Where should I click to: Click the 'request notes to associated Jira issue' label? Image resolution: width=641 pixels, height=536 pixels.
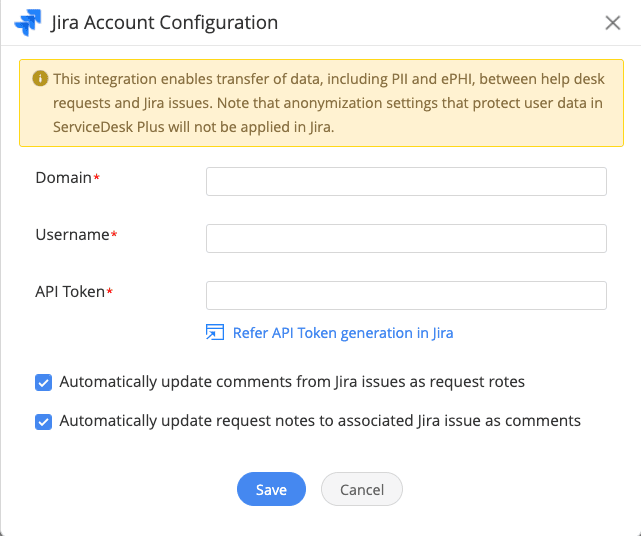pos(320,421)
